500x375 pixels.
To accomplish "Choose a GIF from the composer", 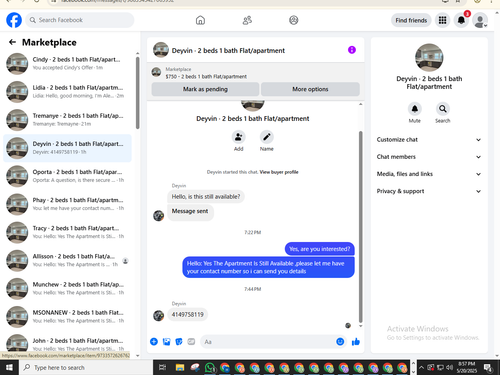I will click(191, 342).
